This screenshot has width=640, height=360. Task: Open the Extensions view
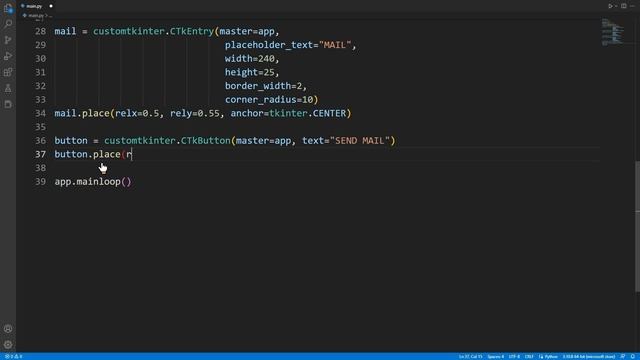[8, 72]
